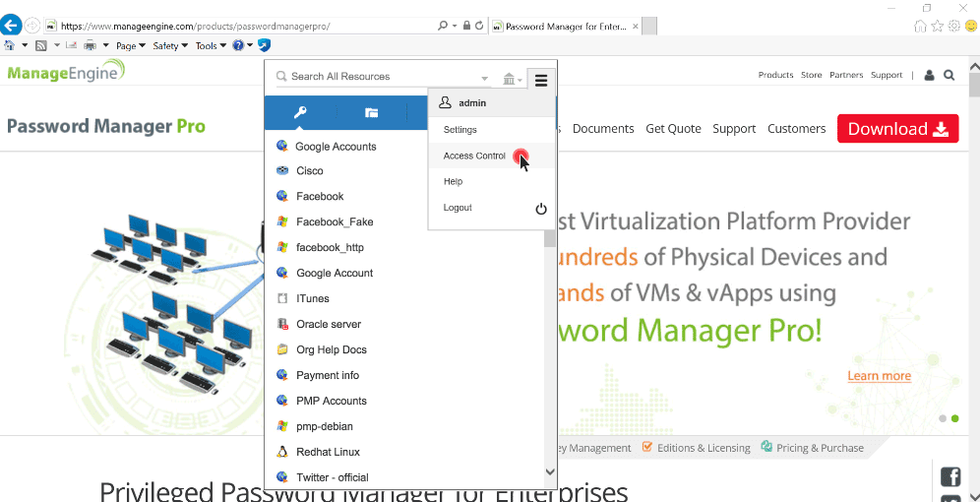Click the browser Home icon near favorites star
980x502 pixels.
[920, 26]
